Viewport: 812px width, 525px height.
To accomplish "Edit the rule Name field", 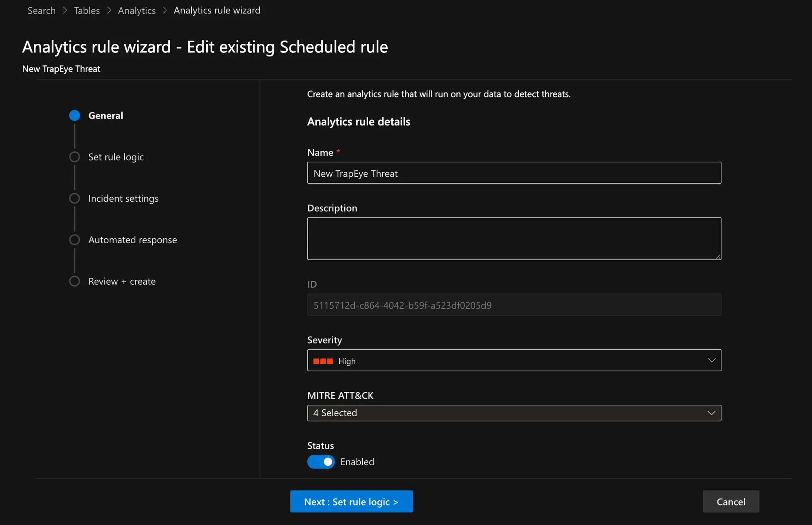I will (x=514, y=173).
